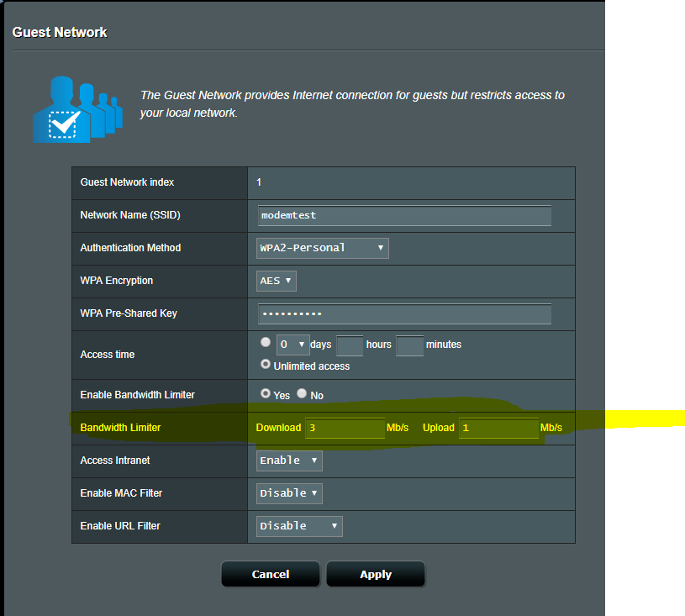Expand the Enable MAC Filter dropdown

pos(289,493)
